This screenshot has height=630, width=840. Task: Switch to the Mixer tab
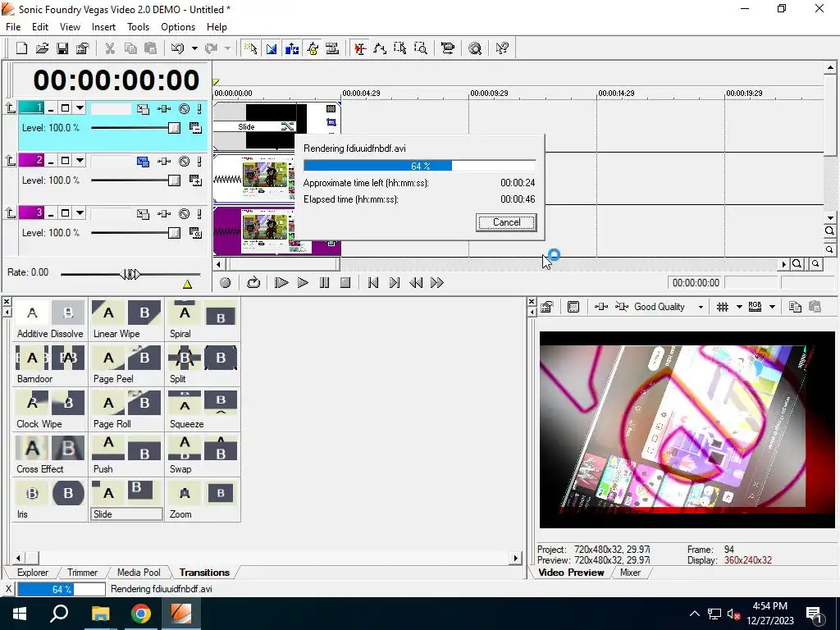(630, 572)
